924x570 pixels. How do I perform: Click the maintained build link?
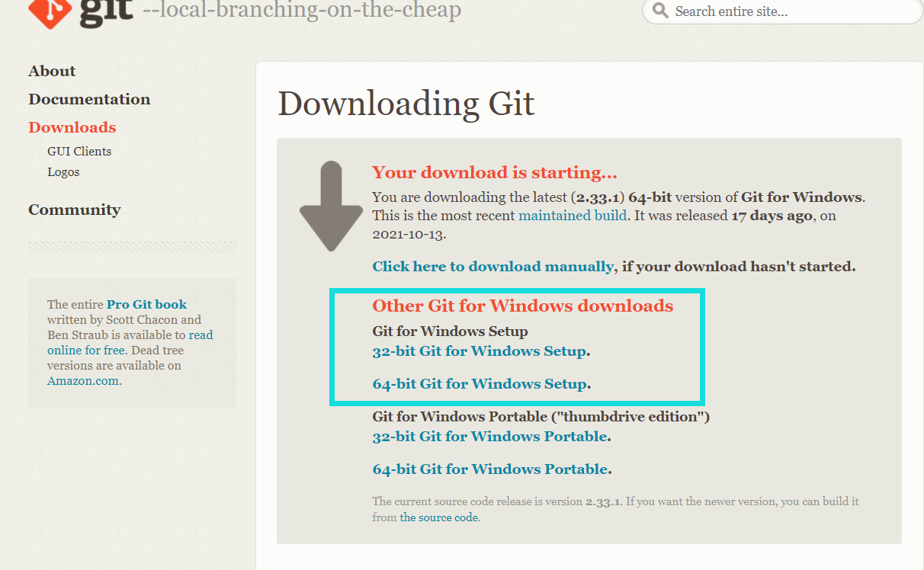tap(573, 216)
